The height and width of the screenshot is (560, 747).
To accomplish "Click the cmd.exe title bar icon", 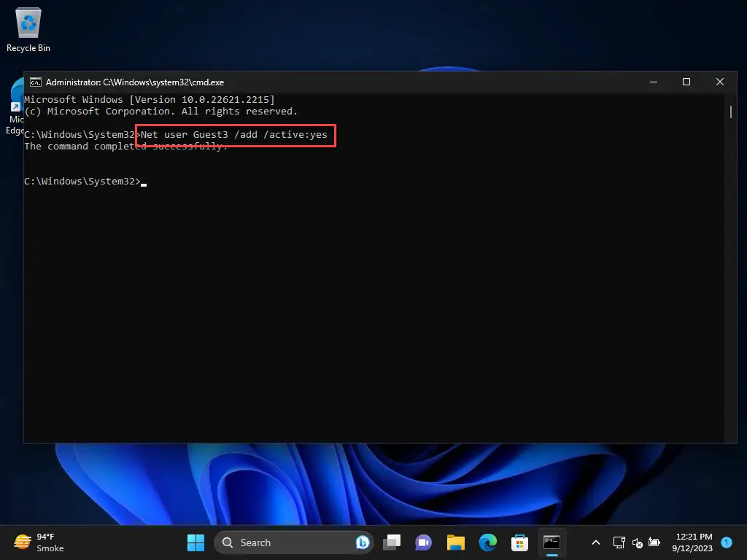I will 36,82.
